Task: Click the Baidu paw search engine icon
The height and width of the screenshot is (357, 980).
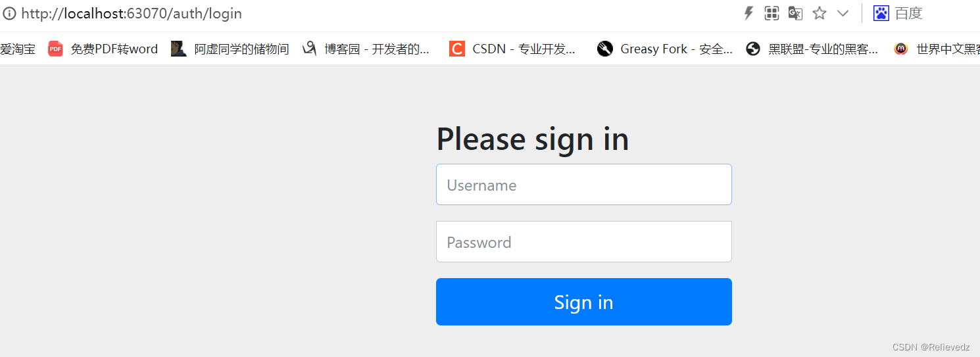Action: pyautogui.click(x=881, y=13)
